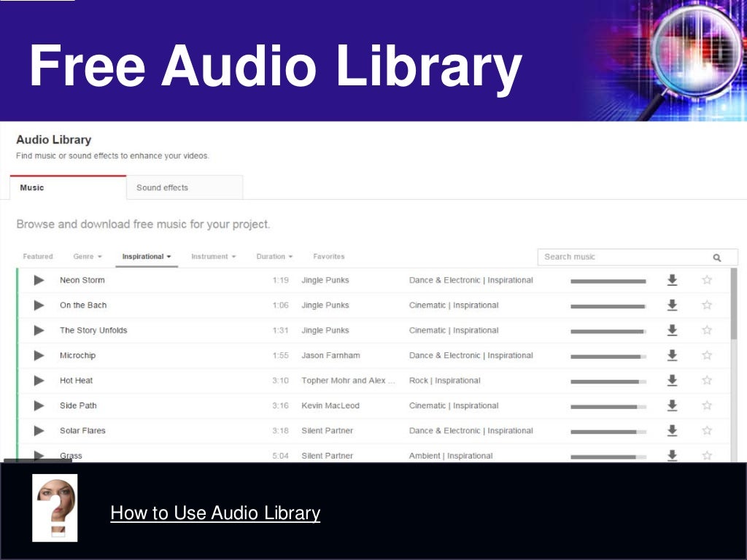Star The Story Unfolds track
Image resolution: width=747 pixels, height=560 pixels.
[x=707, y=330]
